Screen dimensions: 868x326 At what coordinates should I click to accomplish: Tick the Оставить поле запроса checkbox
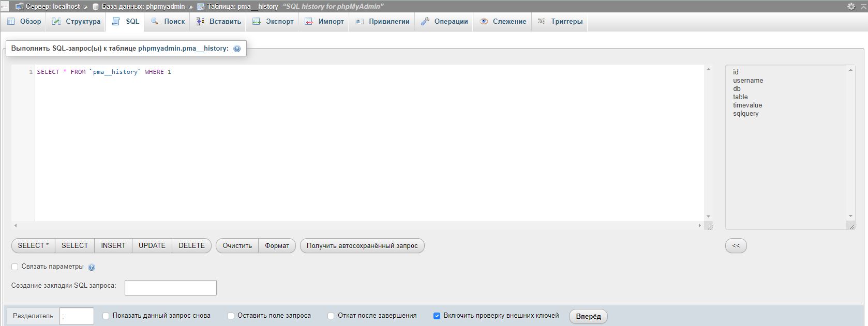231,316
